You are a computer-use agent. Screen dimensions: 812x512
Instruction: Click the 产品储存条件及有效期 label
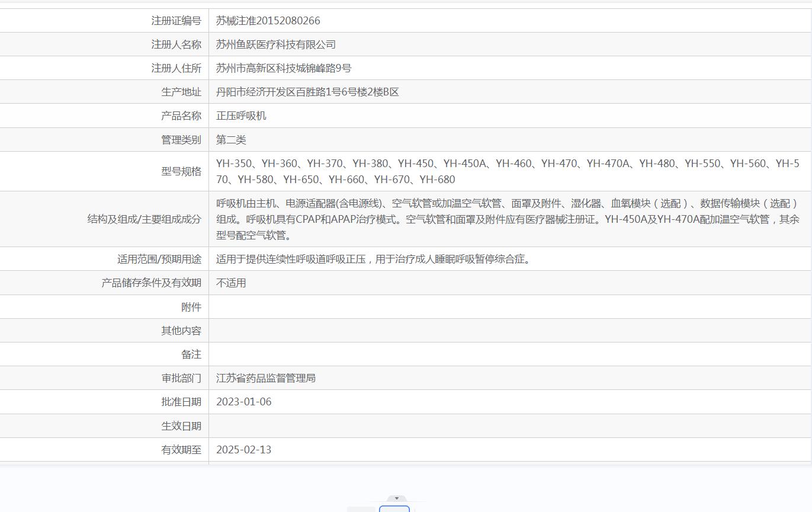(152, 283)
